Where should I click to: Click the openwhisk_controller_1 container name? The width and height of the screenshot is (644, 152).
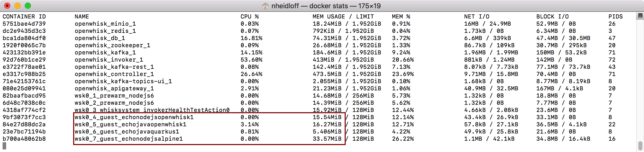tap(114, 74)
